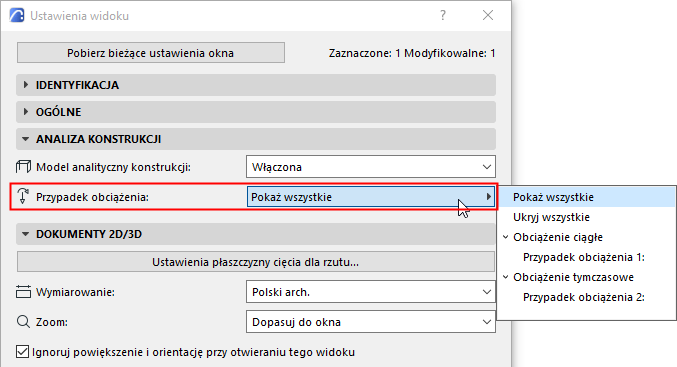
Task: Open the Wymiarowanie dropdown set to Polski arch.
Action: coord(371,292)
